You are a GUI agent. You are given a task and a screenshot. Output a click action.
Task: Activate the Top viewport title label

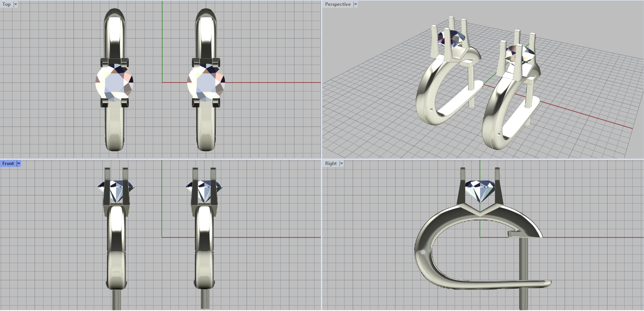click(x=6, y=4)
